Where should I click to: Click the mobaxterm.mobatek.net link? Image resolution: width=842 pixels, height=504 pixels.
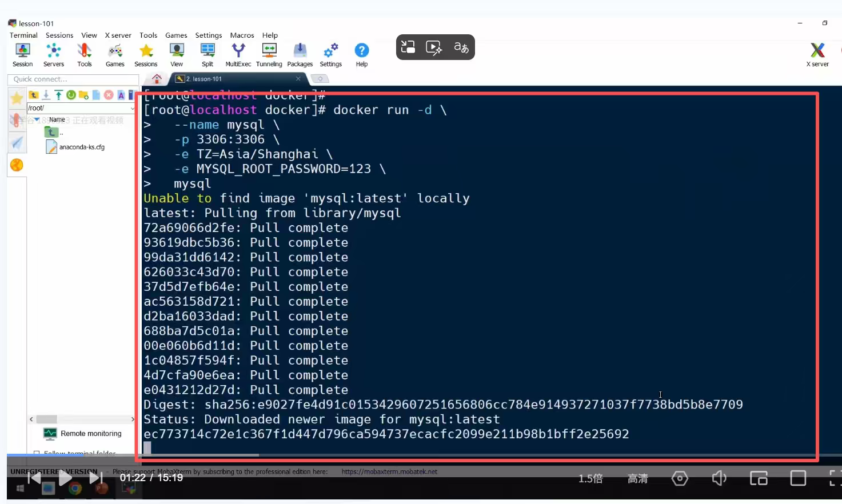click(389, 471)
